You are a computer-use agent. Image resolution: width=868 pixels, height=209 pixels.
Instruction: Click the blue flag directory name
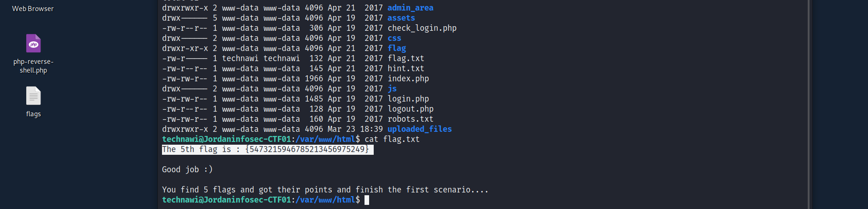[x=396, y=48]
